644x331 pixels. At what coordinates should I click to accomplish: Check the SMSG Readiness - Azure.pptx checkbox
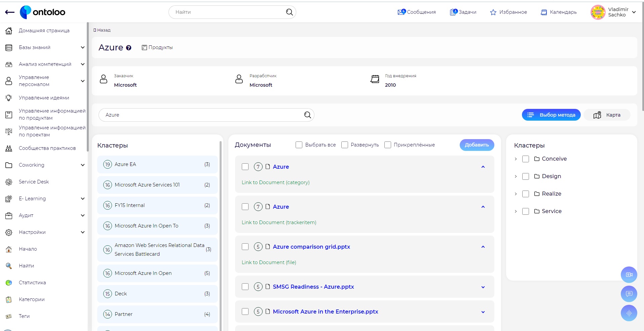pyautogui.click(x=245, y=287)
